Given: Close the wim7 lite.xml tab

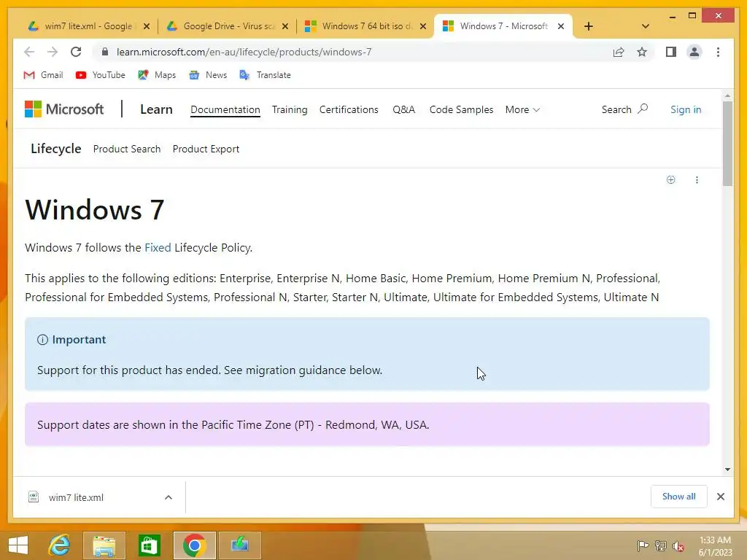Looking at the screenshot, I should (x=147, y=26).
